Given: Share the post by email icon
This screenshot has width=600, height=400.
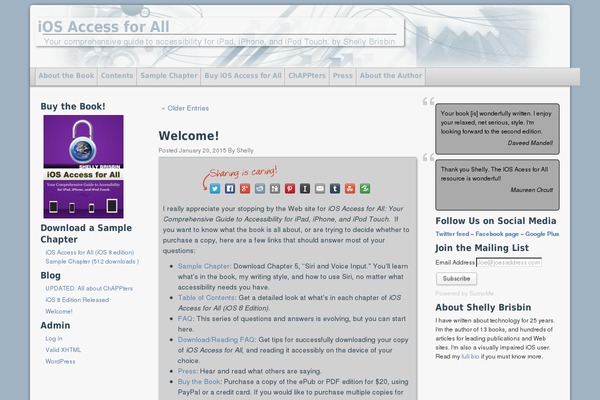Looking at the screenshot, I should coord(320,188).
